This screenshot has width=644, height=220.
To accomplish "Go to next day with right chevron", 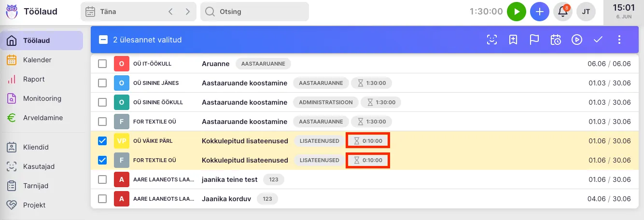I will coord(187,12).
